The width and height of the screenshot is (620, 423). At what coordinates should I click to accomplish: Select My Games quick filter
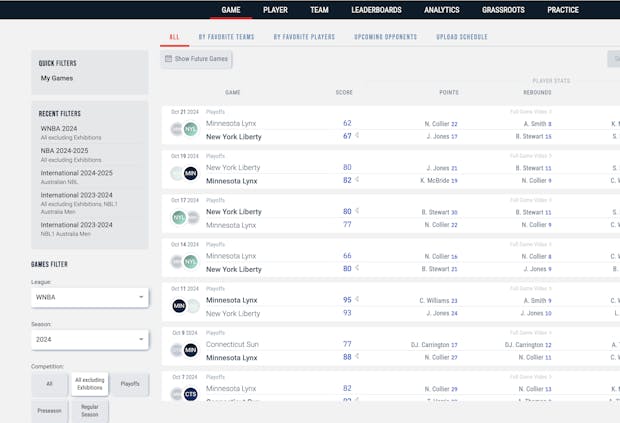coord(57,78)
